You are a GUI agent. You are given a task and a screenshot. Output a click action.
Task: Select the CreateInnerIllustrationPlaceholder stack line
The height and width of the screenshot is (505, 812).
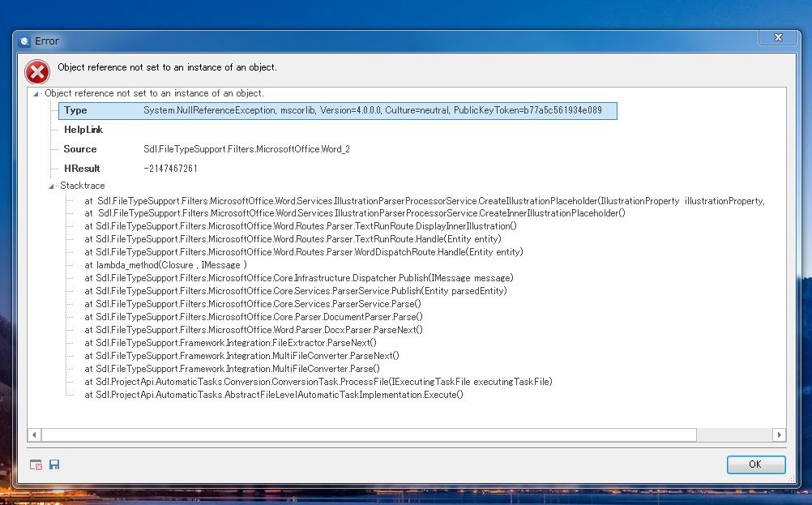pyautogui.click(x=355, y=213)
